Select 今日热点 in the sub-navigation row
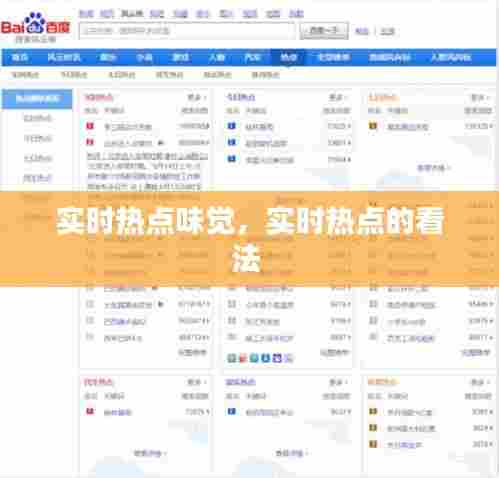 pyautogui.click(x=74, y=75)
